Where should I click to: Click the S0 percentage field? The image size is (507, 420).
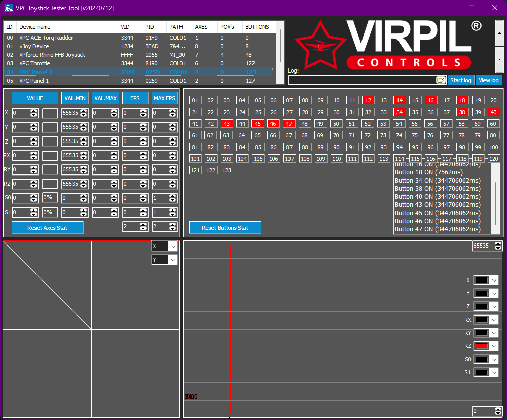pyautogui.click(x=50, y=198)
